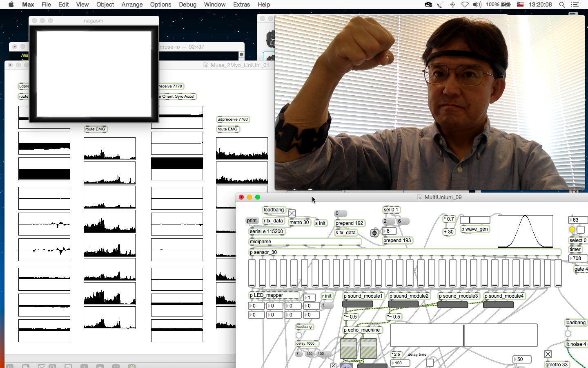Toggle the empty box below delay time label
Image resolution: width=588 pixels, height=368 pixels.
tap(430, 362)
